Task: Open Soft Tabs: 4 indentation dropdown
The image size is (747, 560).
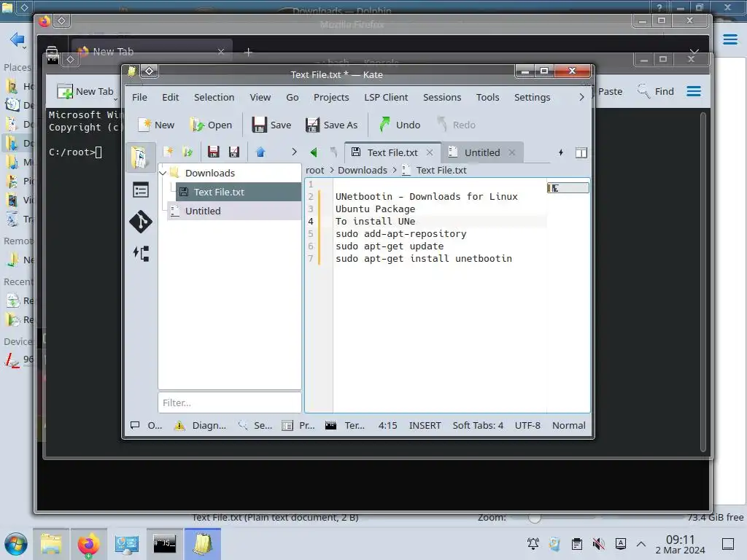Action: (x=478, y=425)
